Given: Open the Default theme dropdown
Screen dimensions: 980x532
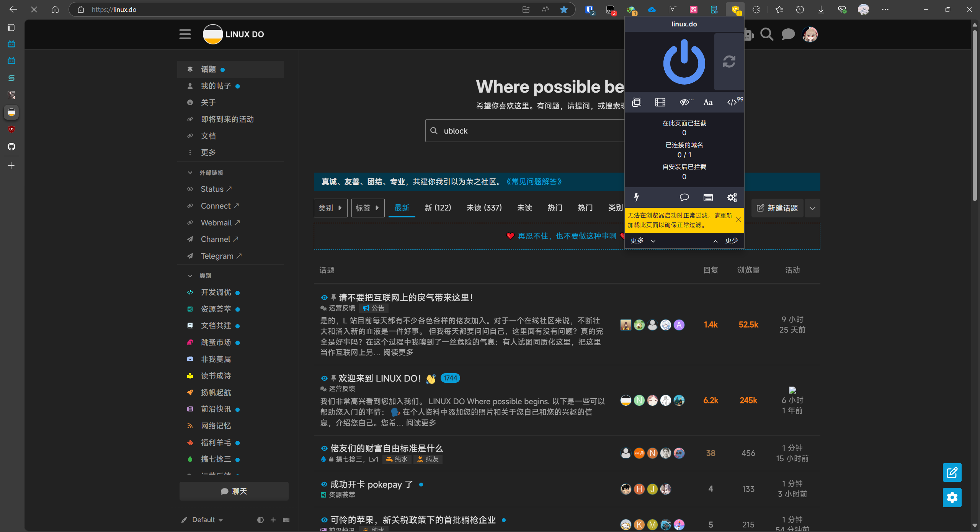Looking at the screenshot, I should coord(202,520).
